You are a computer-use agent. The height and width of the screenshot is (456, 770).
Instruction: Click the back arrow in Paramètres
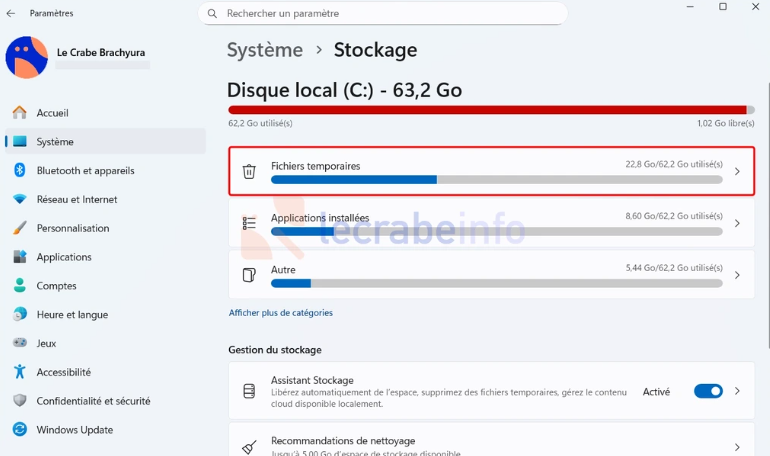click(11, 13)
